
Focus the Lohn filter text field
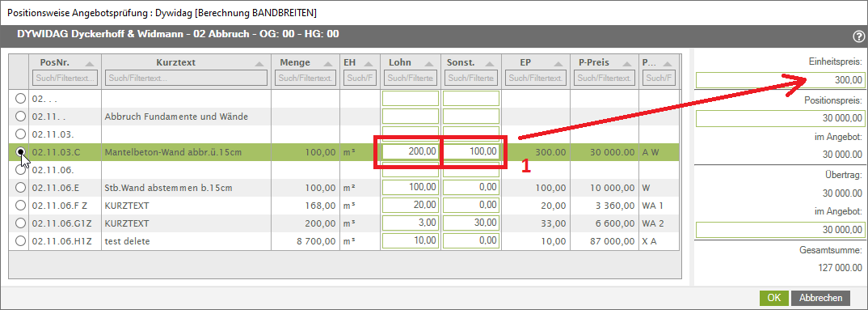[x=410, y=79]
